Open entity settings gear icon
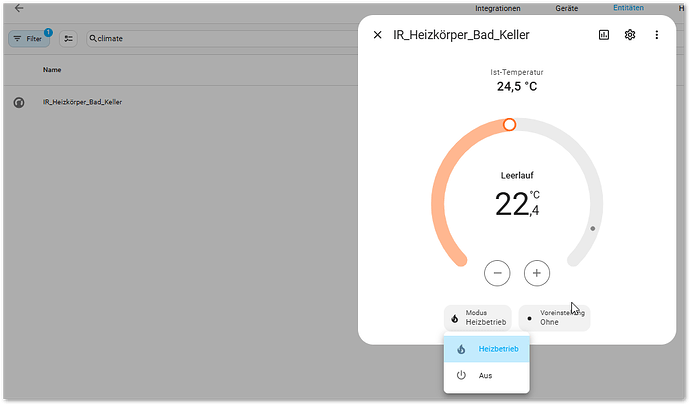The height and width of the screenshot is (404, 690). pyautogui.click(x=630, y=35)
